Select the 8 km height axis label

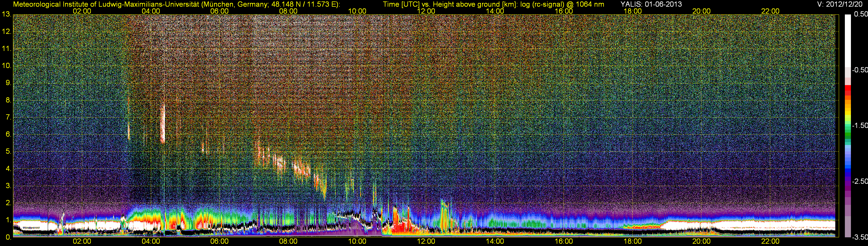pyautogui.click(x=8, y=100)
